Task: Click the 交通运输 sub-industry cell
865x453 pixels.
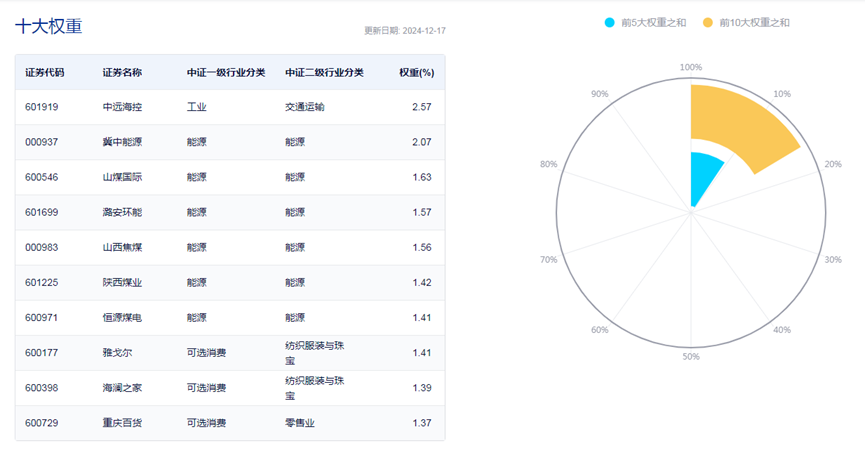Action: [305, 107]
